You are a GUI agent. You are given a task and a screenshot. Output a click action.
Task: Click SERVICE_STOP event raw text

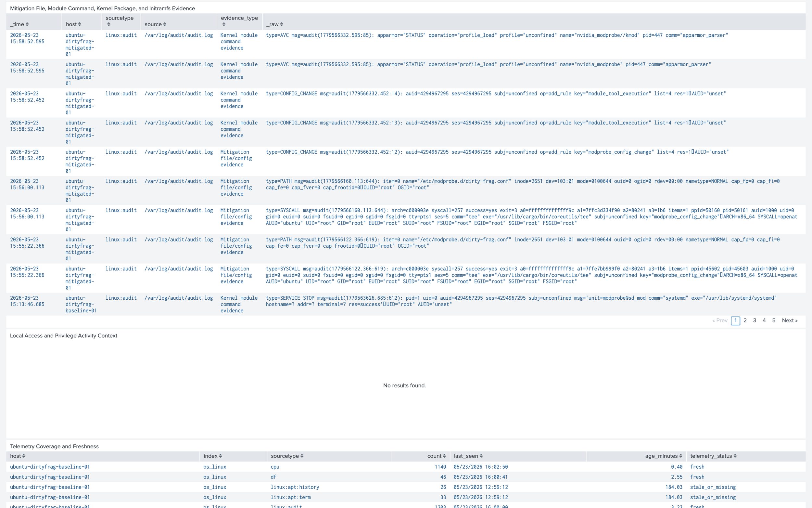pos(521,301)
